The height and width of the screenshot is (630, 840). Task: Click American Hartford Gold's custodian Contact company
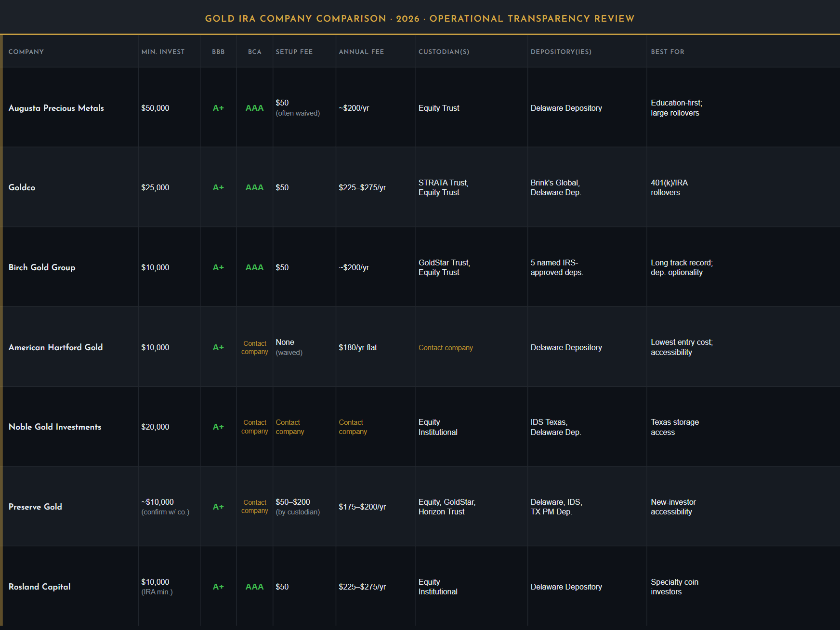[446, 348]
